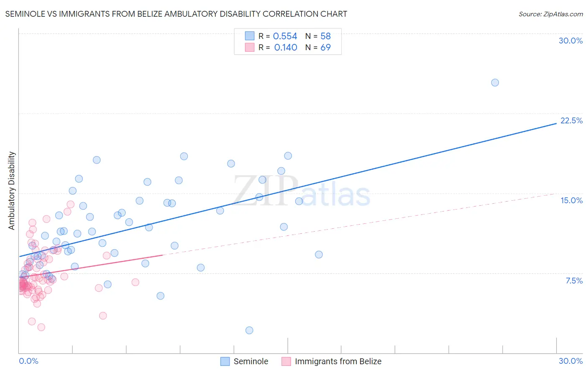Viewport: 588px width, 373px height.
Task: Click the blue swatch beside R = 0.554
Action: [x=250, y=36]
